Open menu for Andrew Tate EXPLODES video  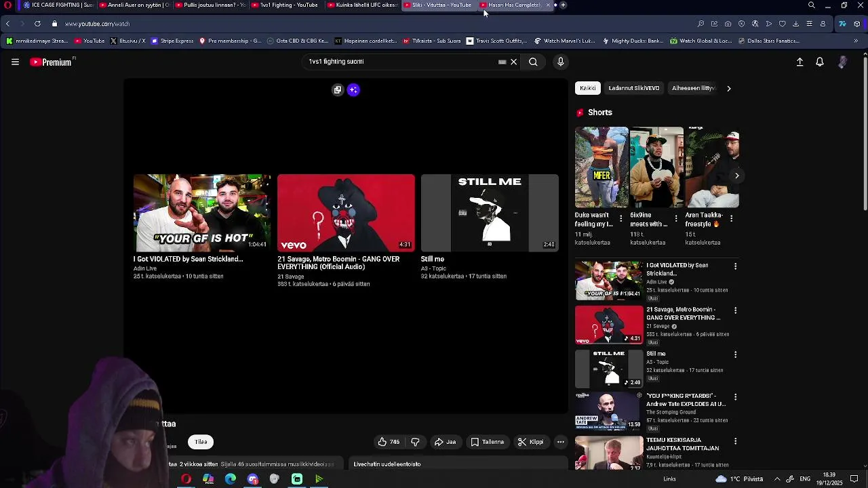[x=735, y=396]
